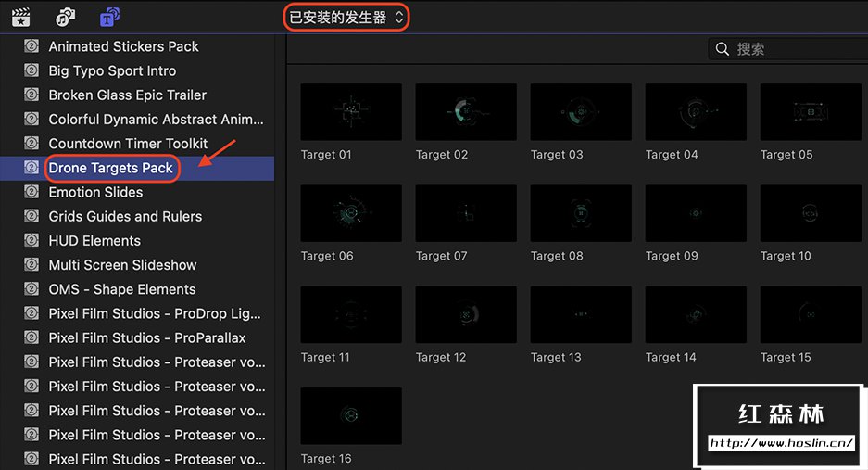The height and width of the screenshot is (470, 868).
Task: Click the 'Target 16' label text
Action: click(326, 459)
